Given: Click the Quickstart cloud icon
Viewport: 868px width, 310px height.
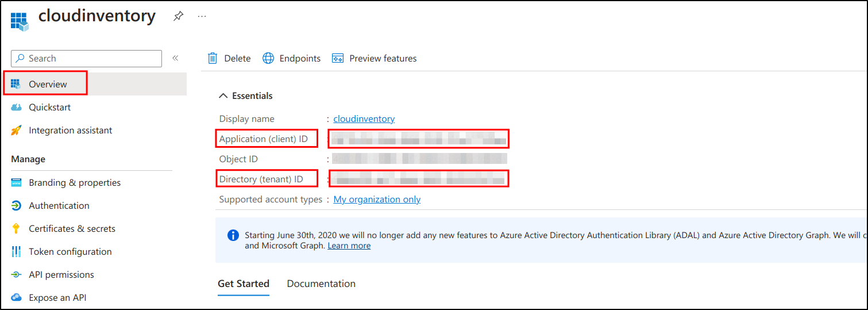Looking at the screenshot, I should (16, 108).
